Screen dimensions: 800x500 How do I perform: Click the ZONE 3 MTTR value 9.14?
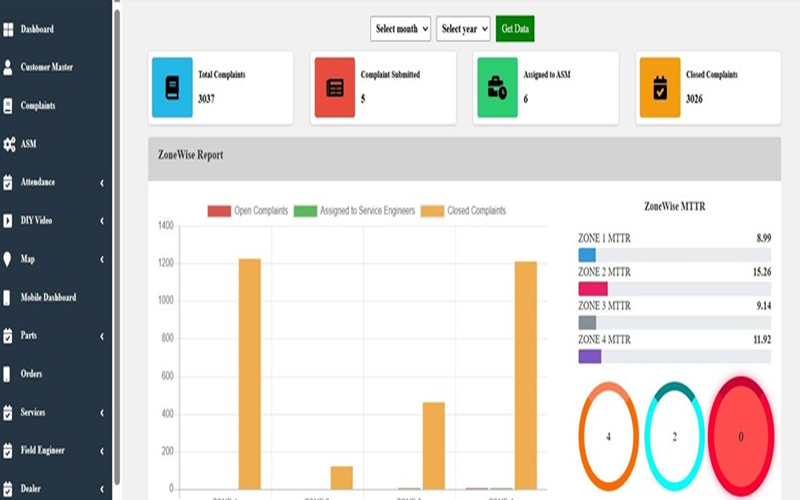tap(764, 306)
